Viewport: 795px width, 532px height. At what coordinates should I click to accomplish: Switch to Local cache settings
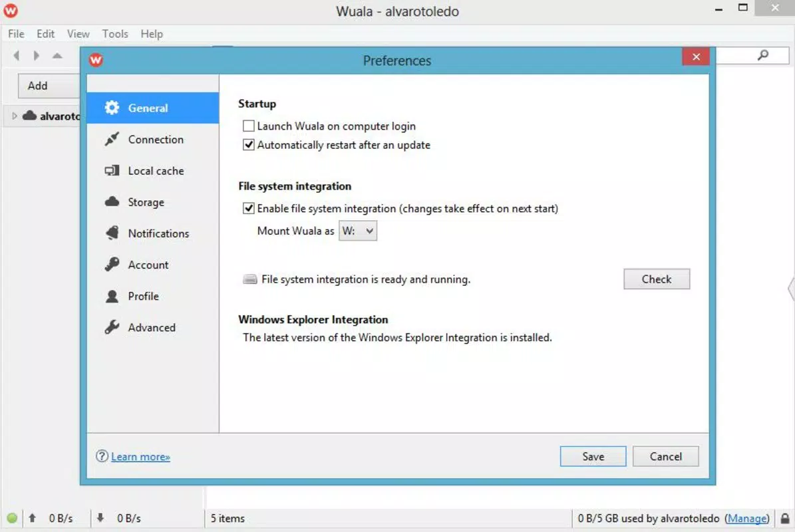tap(152, 171)
